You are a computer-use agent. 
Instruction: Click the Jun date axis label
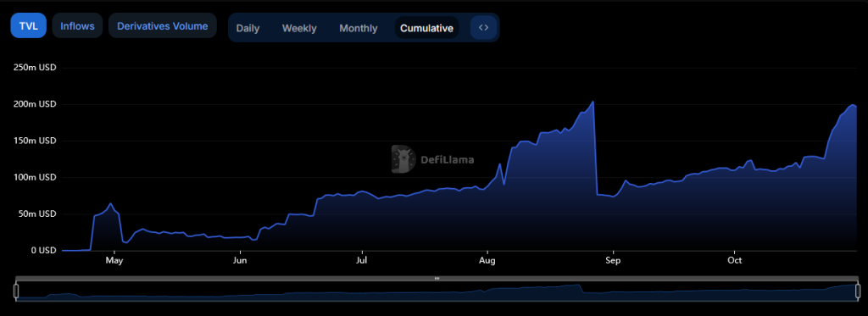point(240,260)
